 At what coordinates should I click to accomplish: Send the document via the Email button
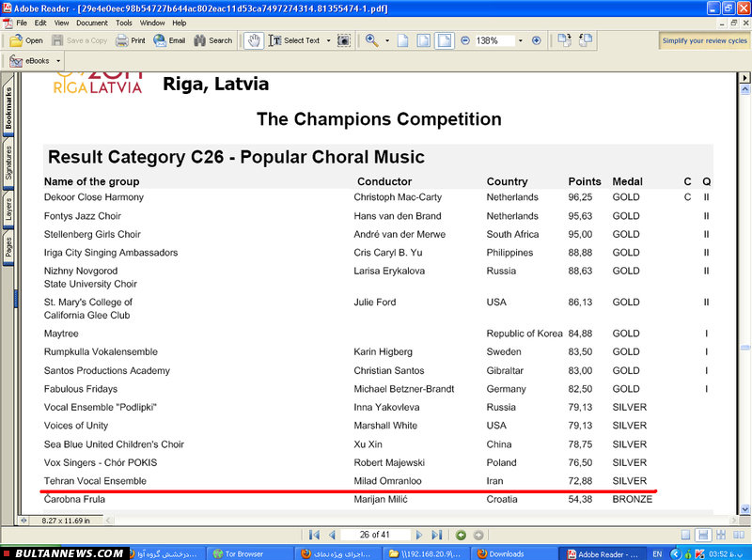[x=169, y=40]
